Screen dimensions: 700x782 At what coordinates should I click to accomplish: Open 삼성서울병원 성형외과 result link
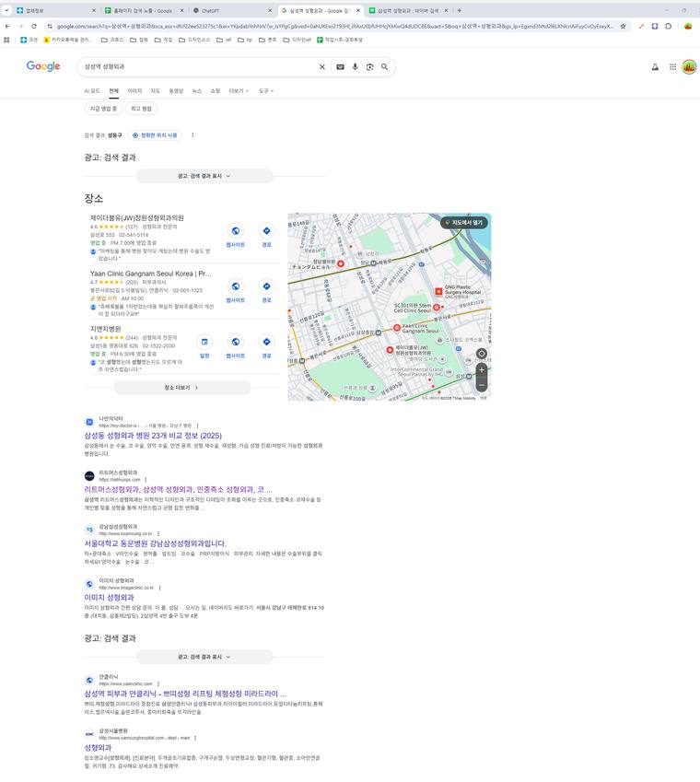point(98,747)
